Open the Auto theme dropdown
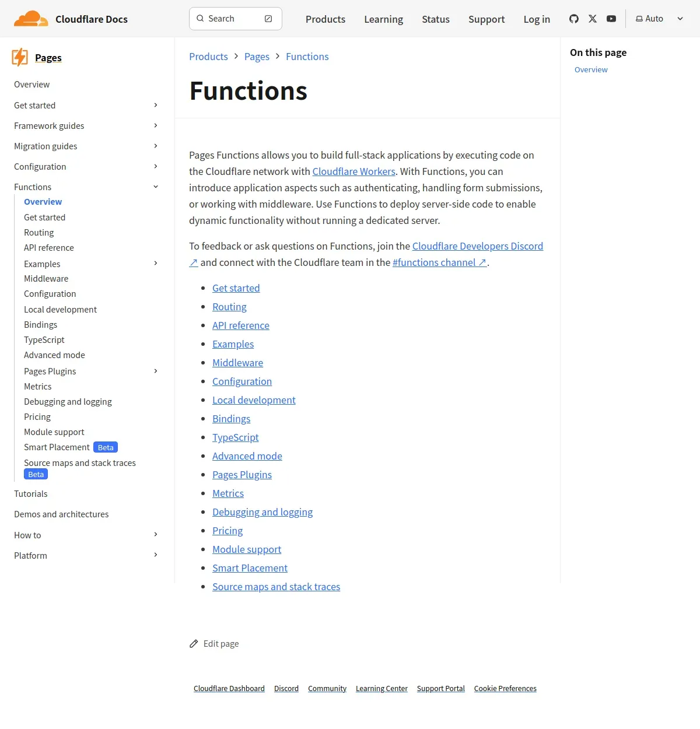The image size is (700, 729). [659, 19]
